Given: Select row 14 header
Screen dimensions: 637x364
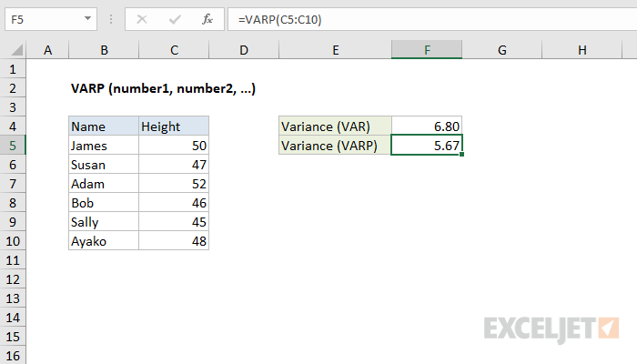Looking at the screenshot, I should coord(13,318).
